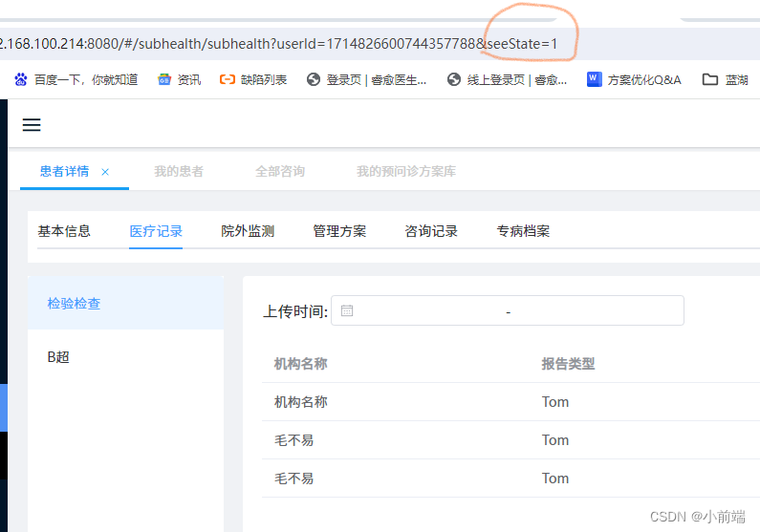Select B超 in the side menu
The width and height of the screenshot is (760, 532).
[x=125, y=357]
